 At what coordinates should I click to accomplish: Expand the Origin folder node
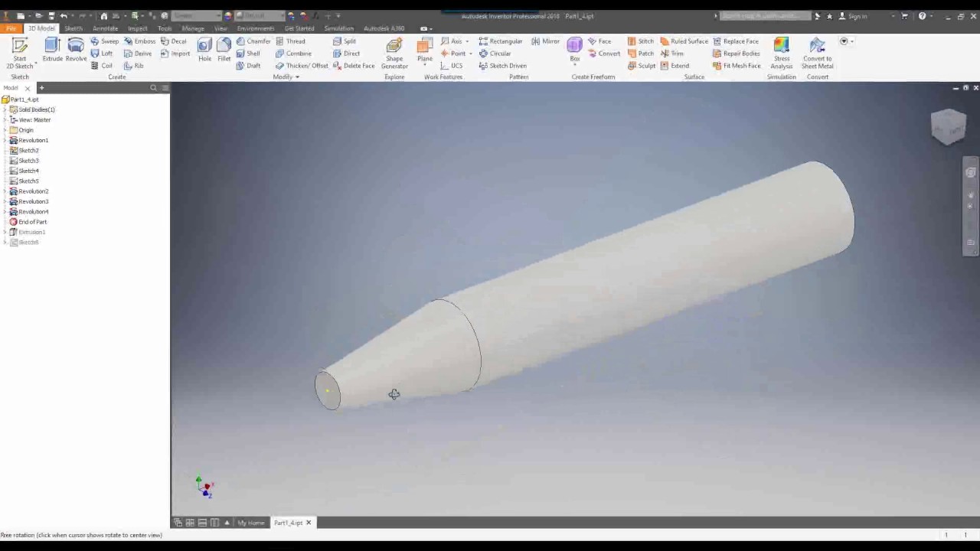tap(5, 130)
